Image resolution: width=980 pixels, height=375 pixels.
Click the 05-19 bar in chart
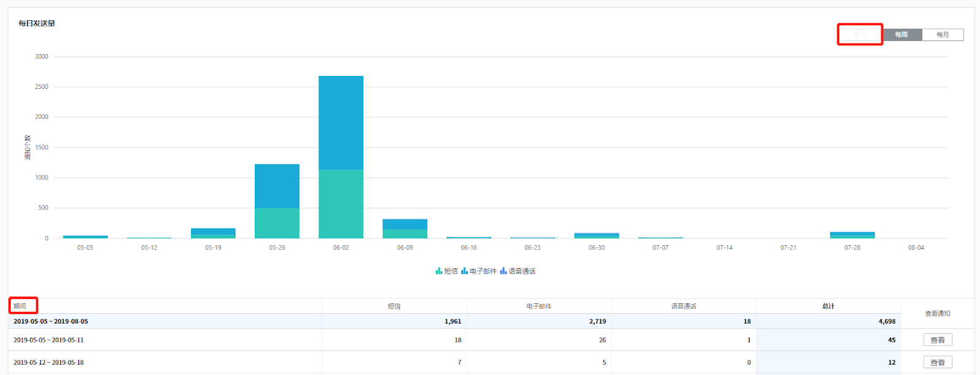point(213,233)
